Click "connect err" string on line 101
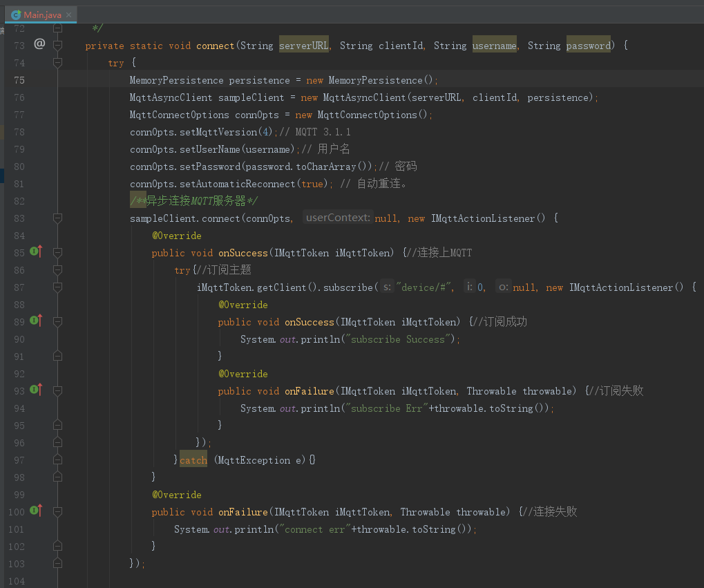 (x=315, y=529)
